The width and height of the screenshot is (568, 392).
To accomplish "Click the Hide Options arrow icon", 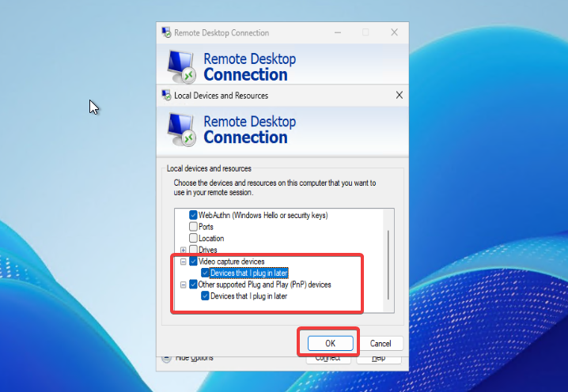I will [x=166, y=358].
